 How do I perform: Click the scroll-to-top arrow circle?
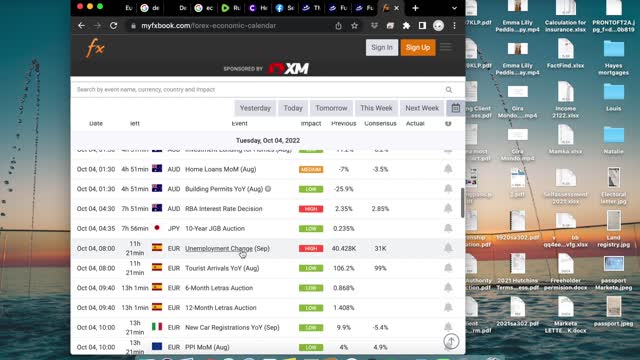[x=451, y=341]
